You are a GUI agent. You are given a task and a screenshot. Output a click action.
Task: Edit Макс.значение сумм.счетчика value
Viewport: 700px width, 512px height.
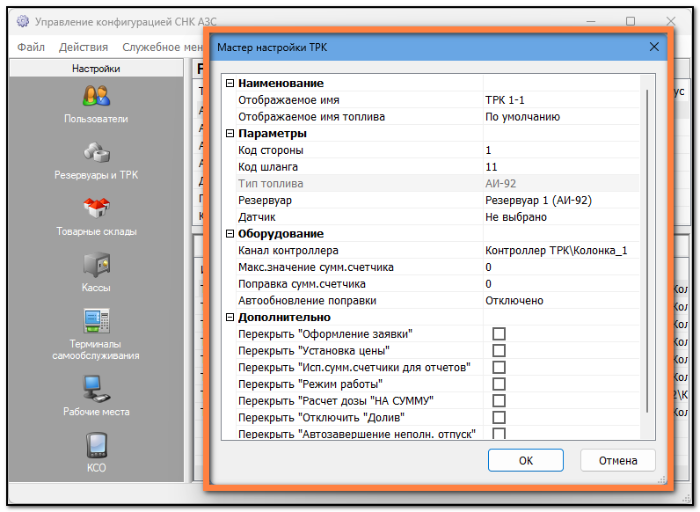[x=561, y=267]
